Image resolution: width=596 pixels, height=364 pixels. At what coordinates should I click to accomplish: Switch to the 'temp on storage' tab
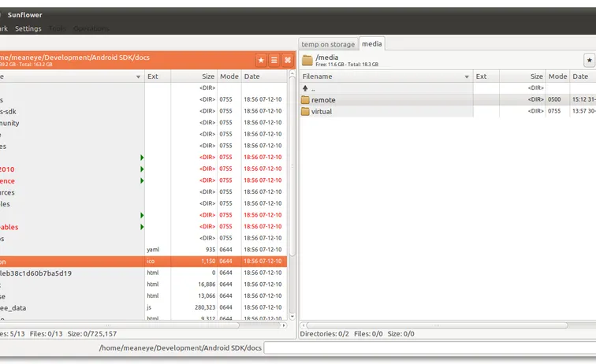328,44
